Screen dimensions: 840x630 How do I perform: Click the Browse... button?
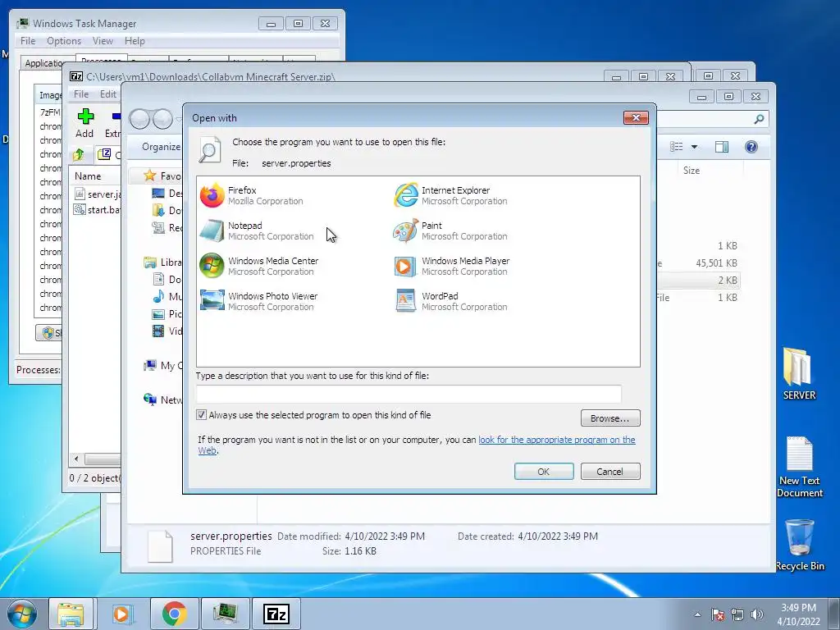point(610,418)
